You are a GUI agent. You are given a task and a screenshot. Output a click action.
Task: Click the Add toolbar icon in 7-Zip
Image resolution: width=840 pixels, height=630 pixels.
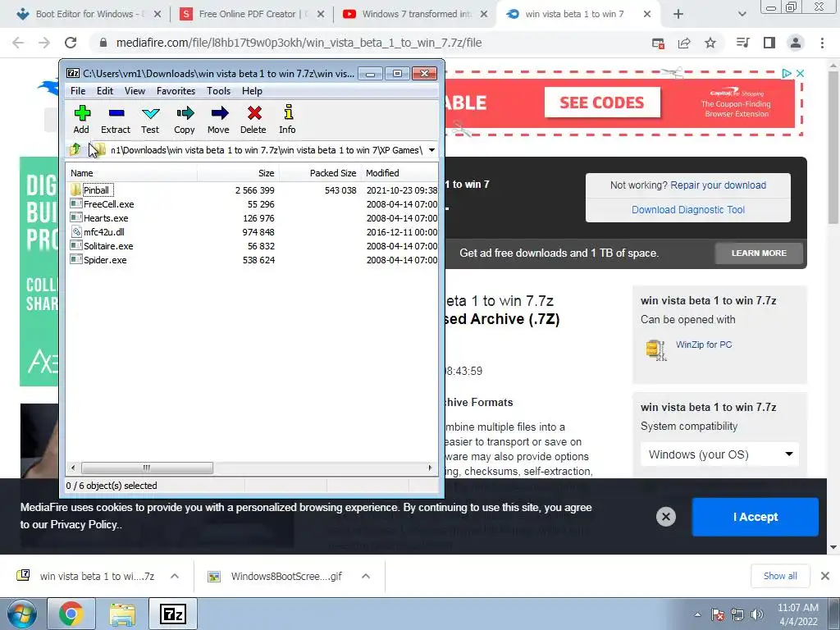click(x=82, y=120)
